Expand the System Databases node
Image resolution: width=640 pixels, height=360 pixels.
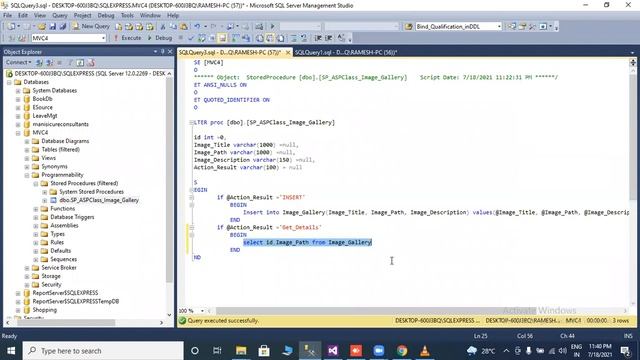point(18,91)
